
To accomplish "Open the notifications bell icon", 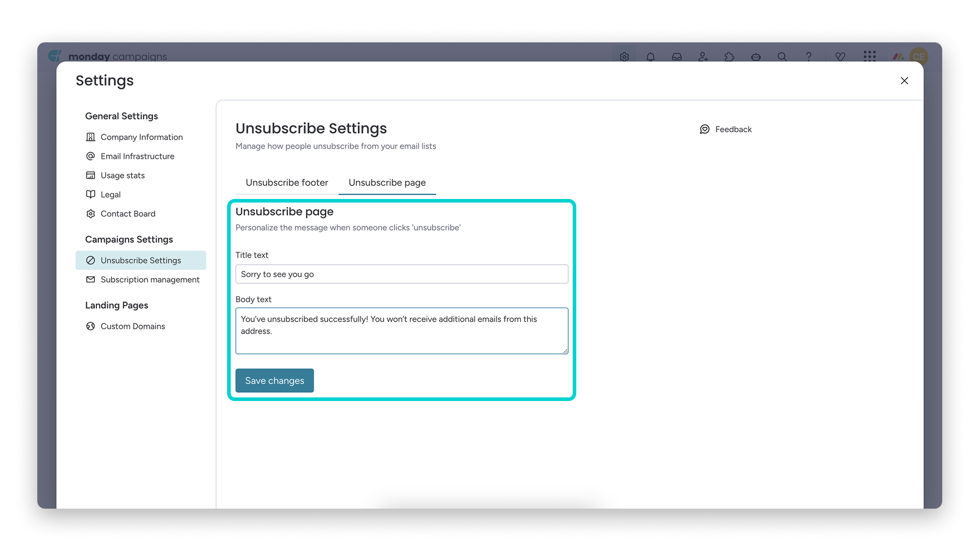I will [x=650, y=57].
